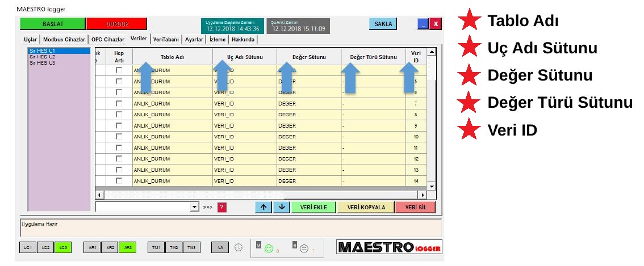Click the Şu Anki Zaman time box
Viewport: 644px width, 266px height.
coord(298,26)
